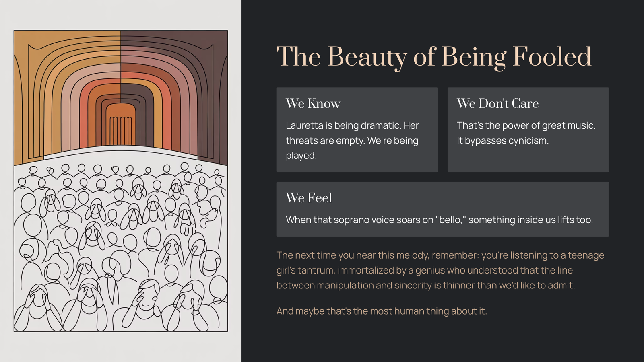
Task: Click 'It bypasses cynicism.' text line
Action: click(x=502, y=141)
